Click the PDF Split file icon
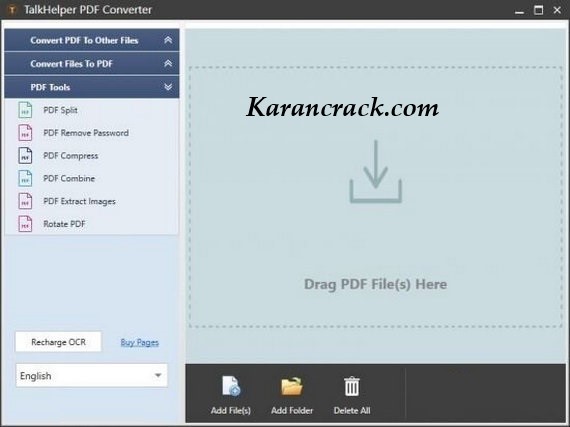 click(x=25, y=110)
